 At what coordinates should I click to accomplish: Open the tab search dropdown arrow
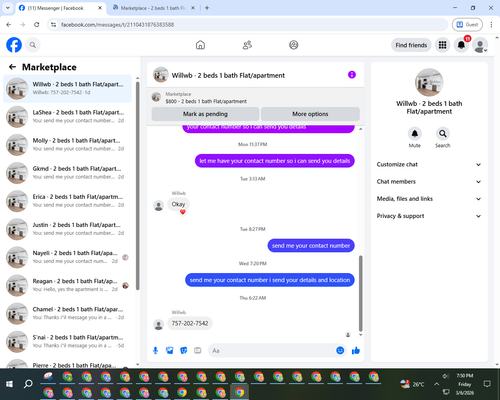pyautogui.click(x=8, y=8)
